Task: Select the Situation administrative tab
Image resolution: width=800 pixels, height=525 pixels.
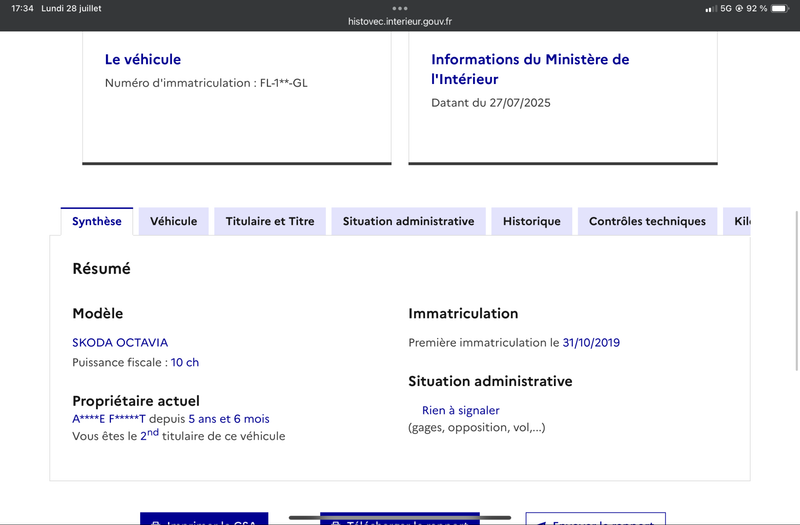Action: (408, 221)
